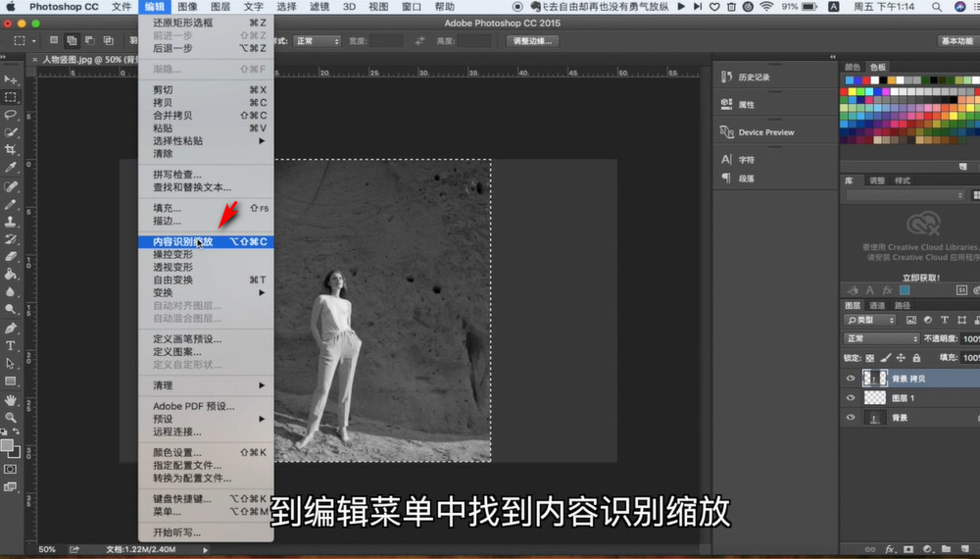This screenshot has height=559, width=980.
Task: Choose 键盘快捷键... menu item
Action: (206, 498)
